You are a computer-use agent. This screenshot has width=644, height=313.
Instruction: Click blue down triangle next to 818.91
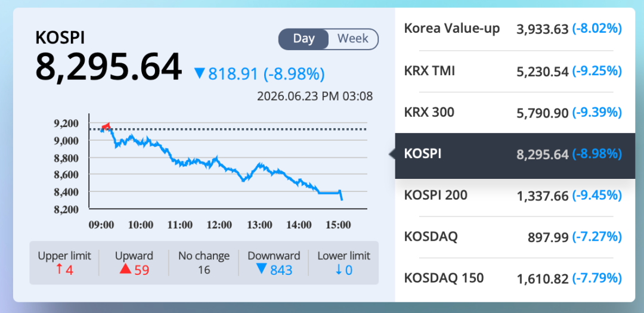click(200, 74)
